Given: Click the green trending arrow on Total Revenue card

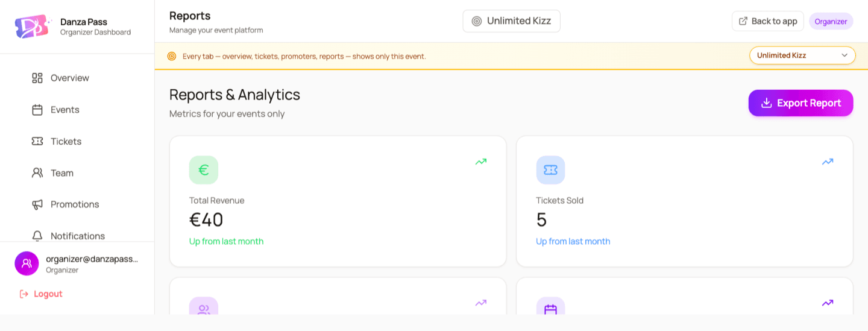Looking at the screenshot, I should 481,162.
